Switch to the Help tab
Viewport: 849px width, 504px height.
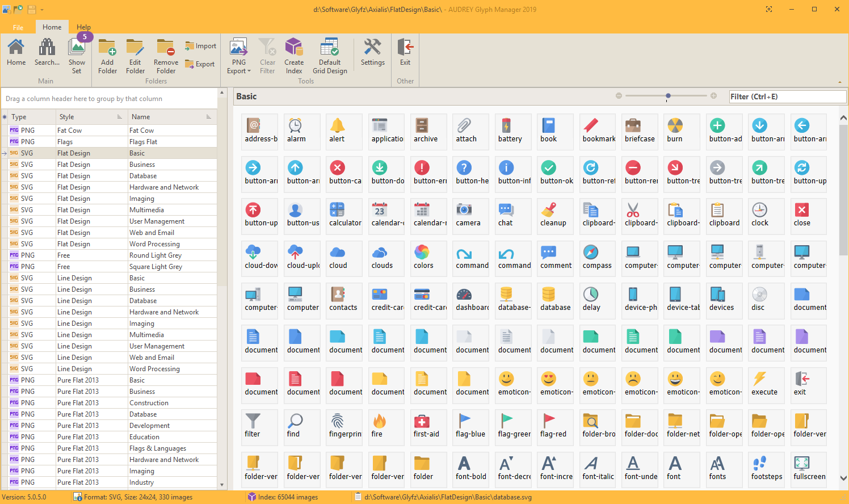[83, 27]
